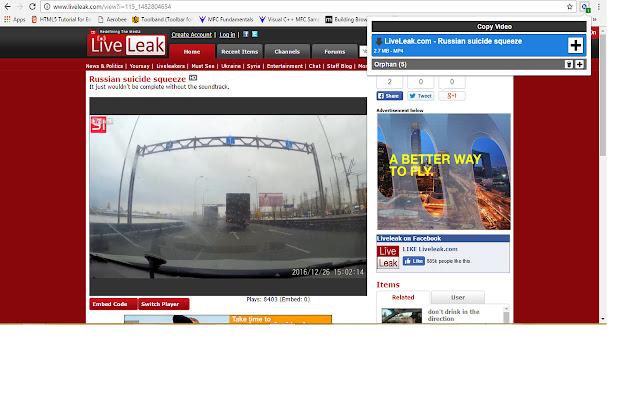Click the trash icon in Orphan row
This screenshot has width=640, height=400.
coord(569,64)
